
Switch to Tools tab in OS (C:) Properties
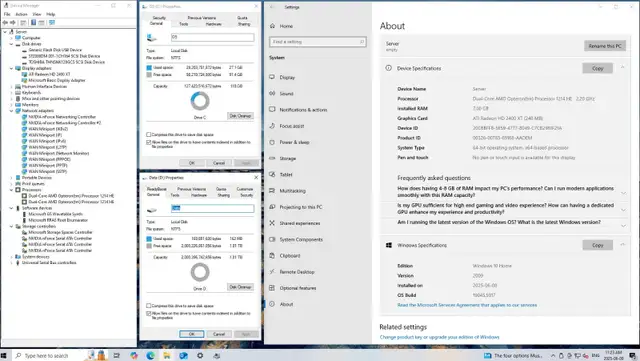click(x=184, y=24)
